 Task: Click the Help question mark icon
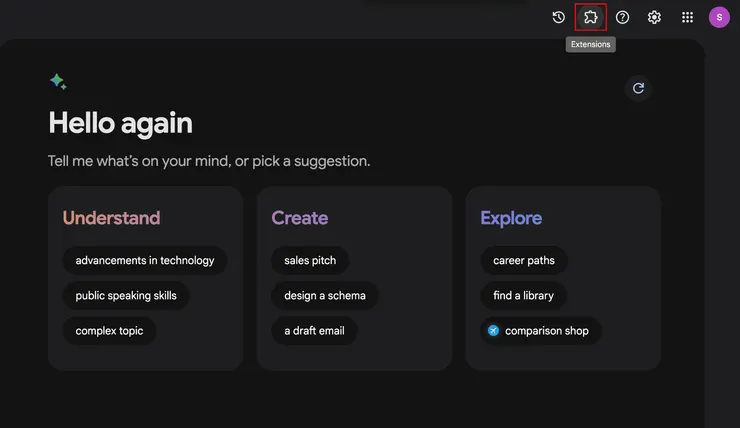click(622, 17)
